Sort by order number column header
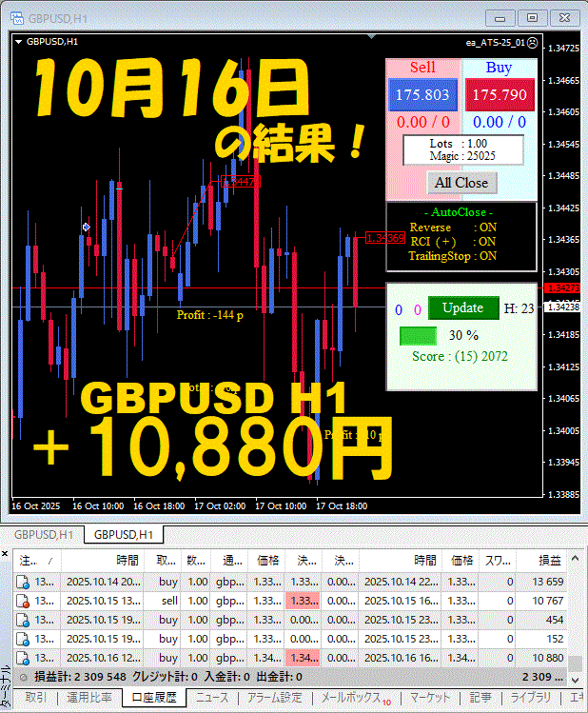This screenshot has height=713, width=588. (36, 561)
